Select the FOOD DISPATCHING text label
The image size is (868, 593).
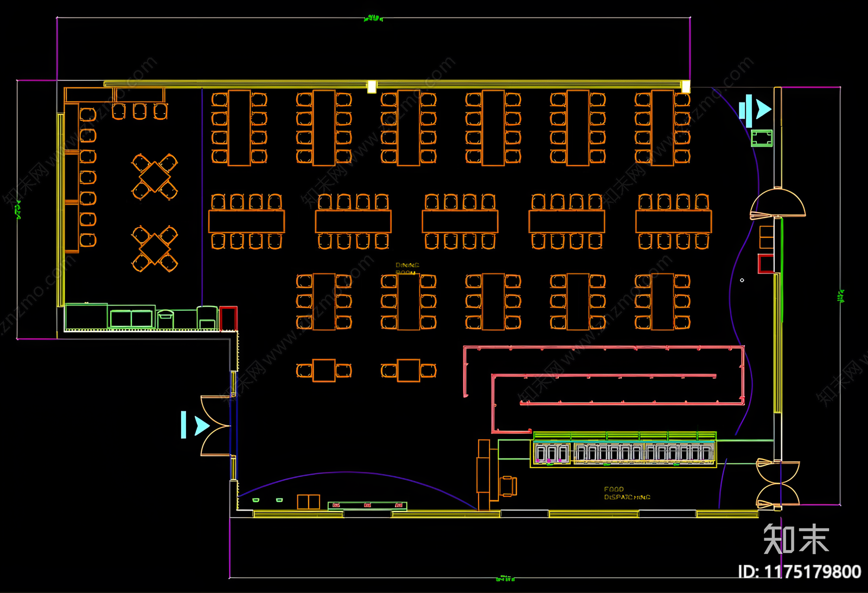[x=627, y=493]
